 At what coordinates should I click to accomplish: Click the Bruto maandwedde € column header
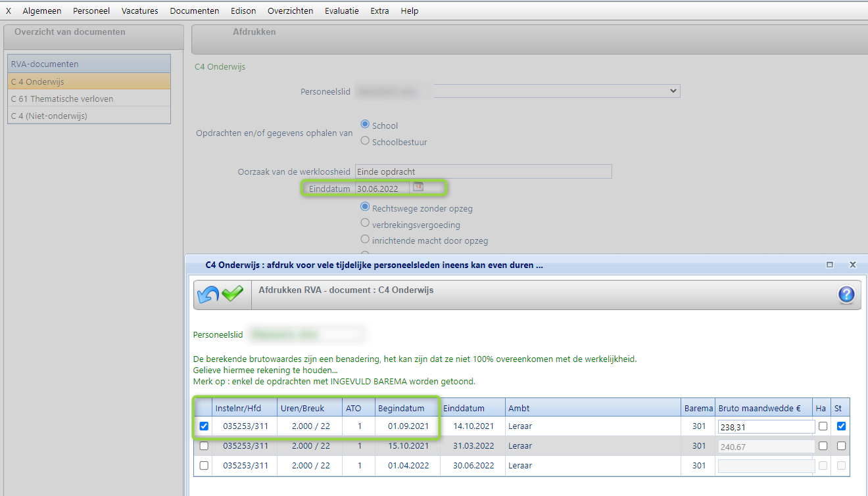764,408
